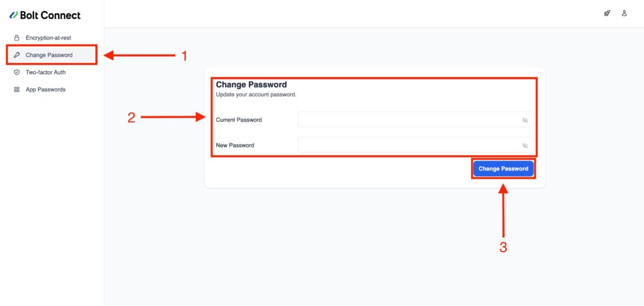Click the New Password field label

pyautogui.click(x=235, y=145)
